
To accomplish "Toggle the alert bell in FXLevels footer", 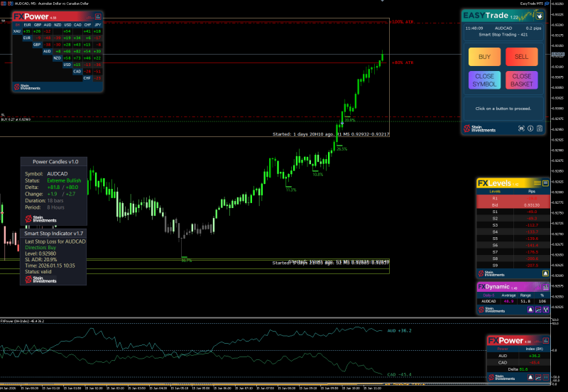I will 545,273.
